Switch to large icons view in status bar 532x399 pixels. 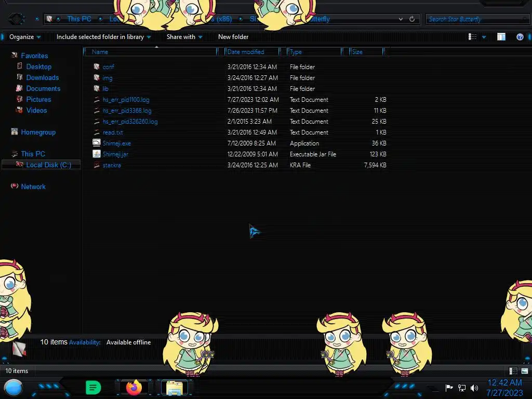point(525,371)
